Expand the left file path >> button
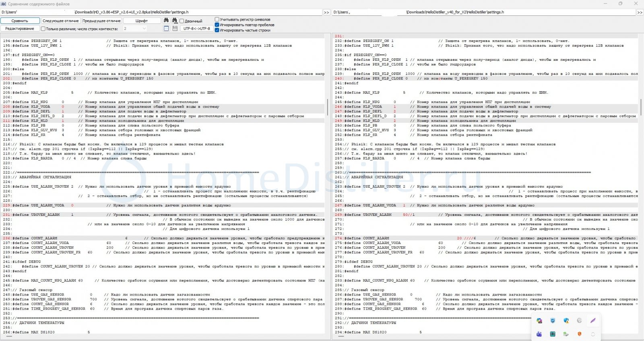The image size is (644, 341). click(326, 12)
